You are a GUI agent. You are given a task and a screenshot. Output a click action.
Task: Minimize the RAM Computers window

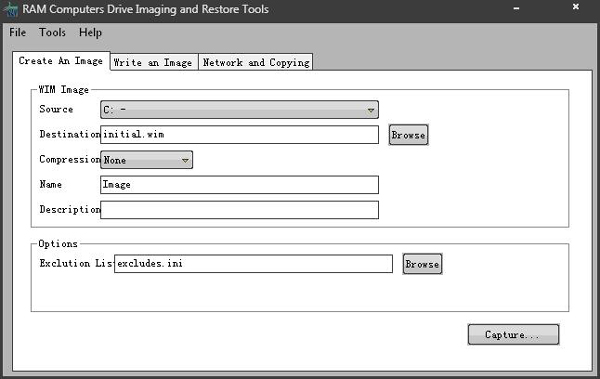516,8
